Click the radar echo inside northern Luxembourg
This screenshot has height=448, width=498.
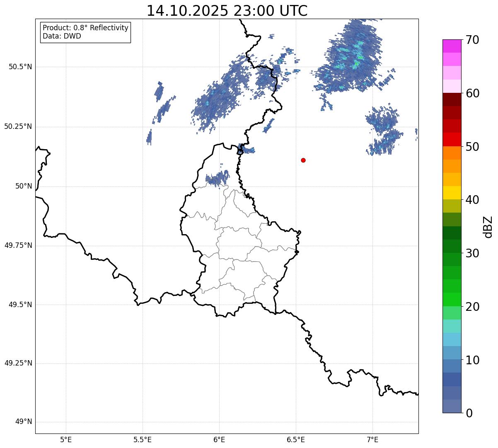[218, 179]
